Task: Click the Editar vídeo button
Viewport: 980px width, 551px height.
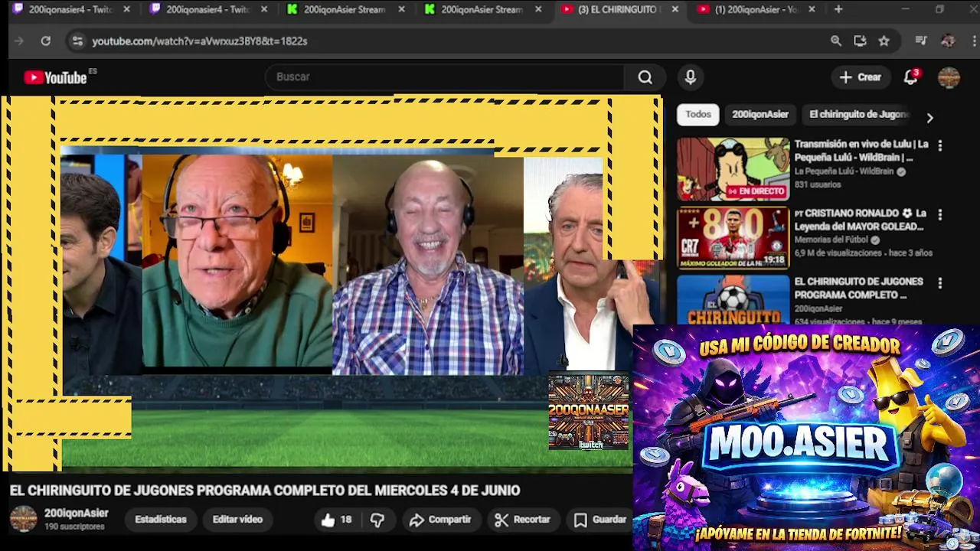Action: 237,520
